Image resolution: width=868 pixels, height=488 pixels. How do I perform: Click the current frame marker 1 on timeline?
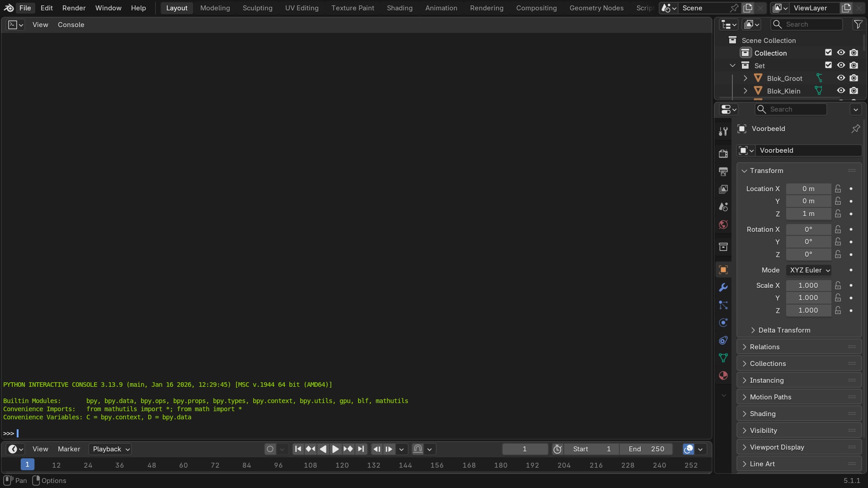[x=27, y=465]
